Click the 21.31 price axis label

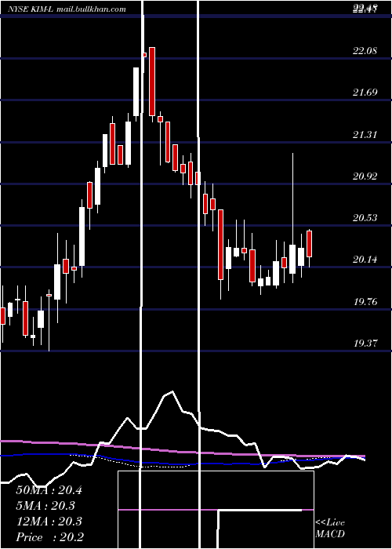click(365, 135)
